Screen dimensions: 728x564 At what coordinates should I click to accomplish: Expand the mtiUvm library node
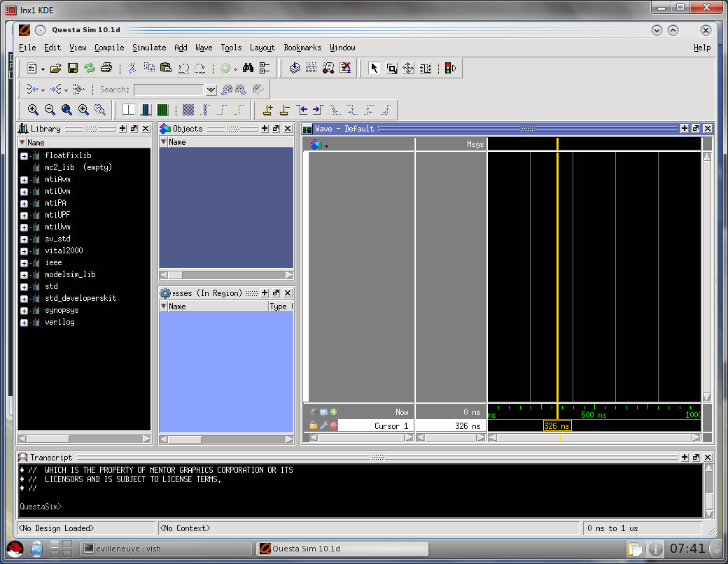(24, 227)
